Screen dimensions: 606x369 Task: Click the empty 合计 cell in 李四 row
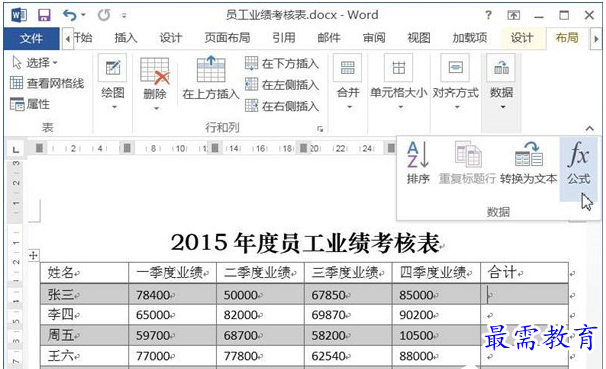pos(524,315)
